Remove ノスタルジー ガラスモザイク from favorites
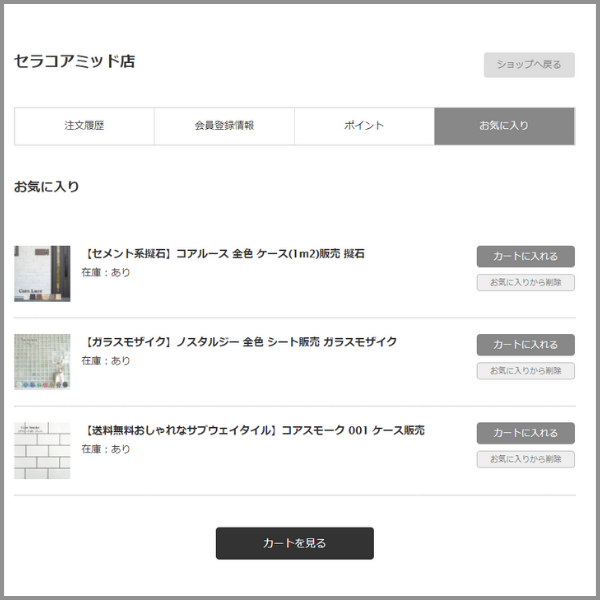The image size is (600, 600). [525, 371]
